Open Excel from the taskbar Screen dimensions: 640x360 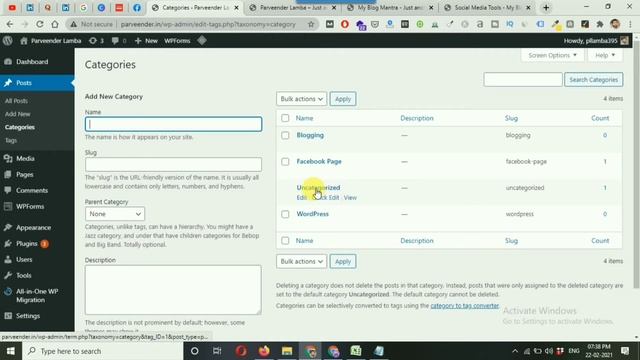coord(356,351)
